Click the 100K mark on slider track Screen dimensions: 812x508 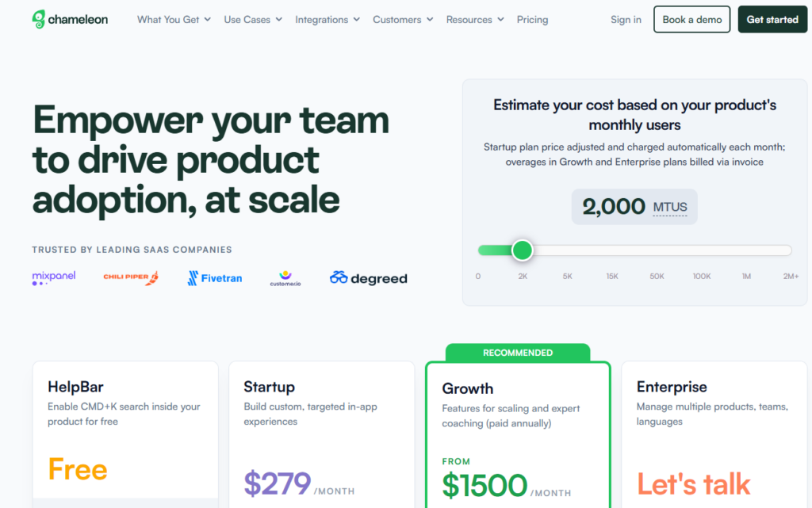pyautogui.click(x=702, y=250)
